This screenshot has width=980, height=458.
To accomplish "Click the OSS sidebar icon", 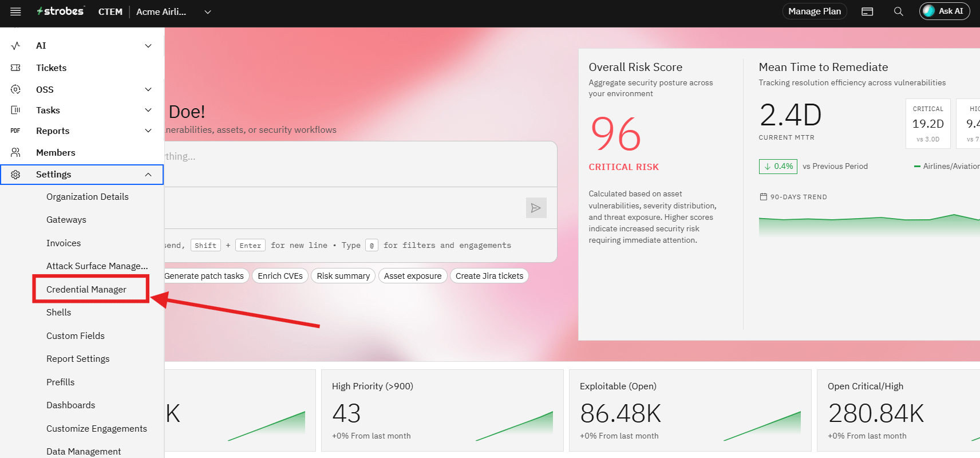I will (15, 89).
